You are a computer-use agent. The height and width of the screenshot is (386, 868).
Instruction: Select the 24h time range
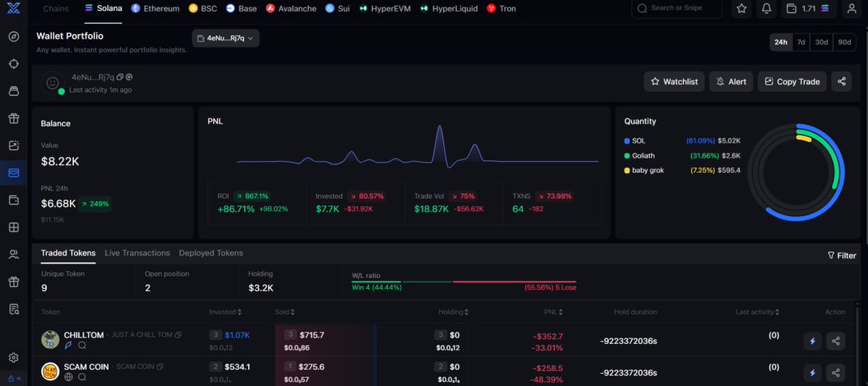pos(781,42)
